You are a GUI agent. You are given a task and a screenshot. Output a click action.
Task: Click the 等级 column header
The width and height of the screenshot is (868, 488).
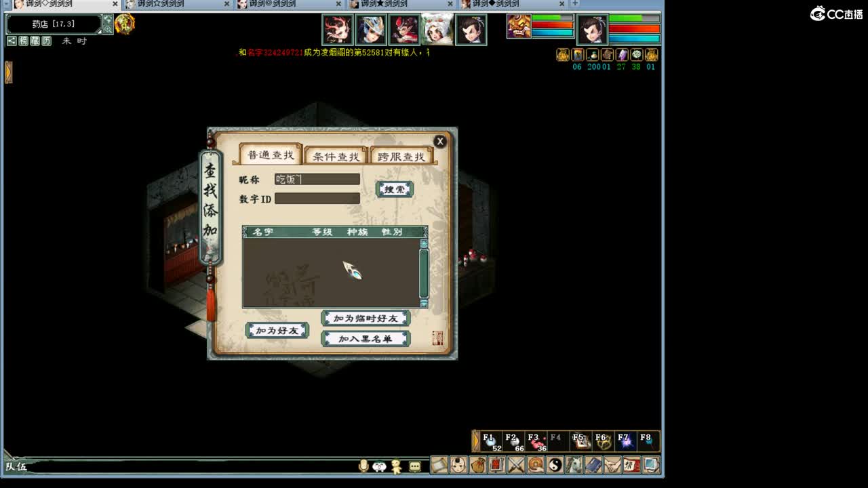[322, 232]
